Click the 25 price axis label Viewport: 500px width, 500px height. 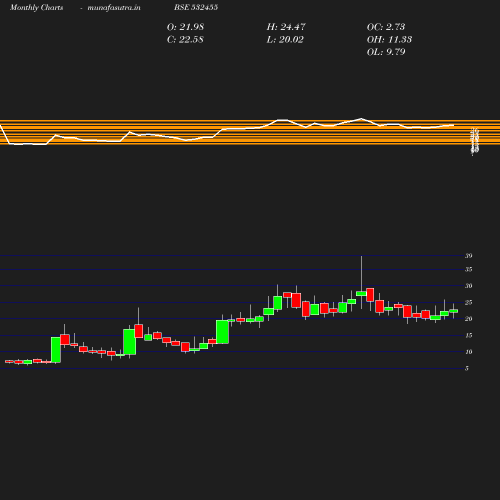[469, 303]
